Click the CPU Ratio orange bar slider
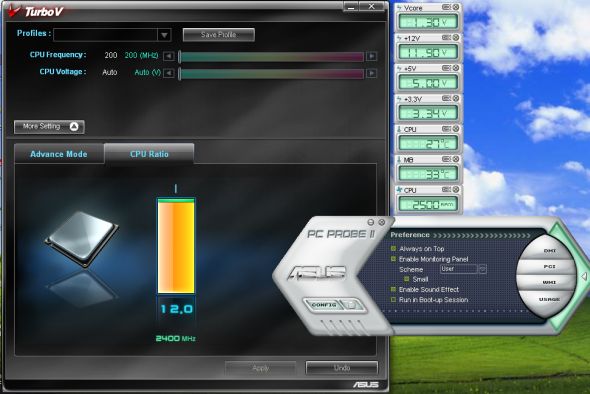The image size is (590, 394). pos(176,246)
